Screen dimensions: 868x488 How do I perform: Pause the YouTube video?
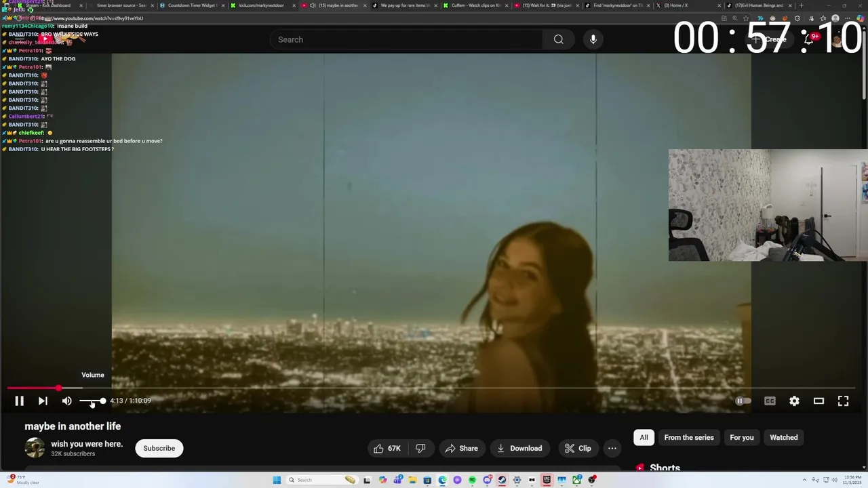[x=19, y=401]
